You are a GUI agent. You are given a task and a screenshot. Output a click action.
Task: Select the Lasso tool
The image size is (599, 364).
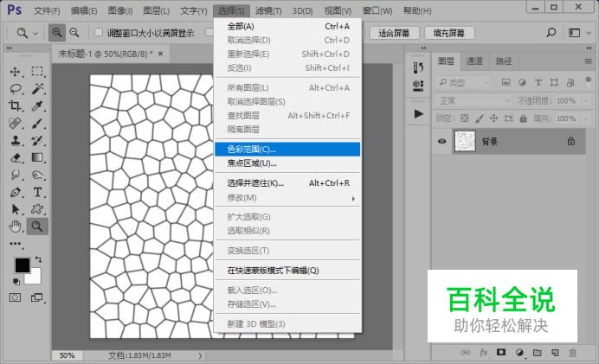16,89
